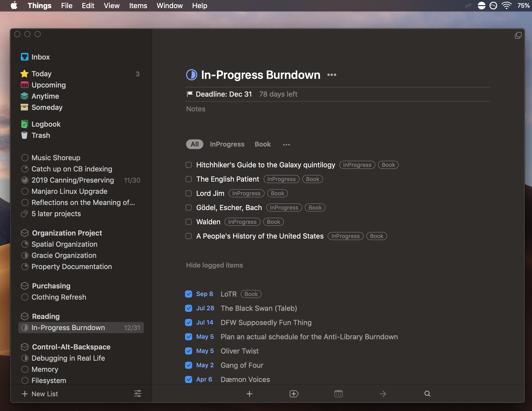The height and width of the screenshot is (411, 532).
Task: Click the new window icon at top right
Action: (518, 35)
